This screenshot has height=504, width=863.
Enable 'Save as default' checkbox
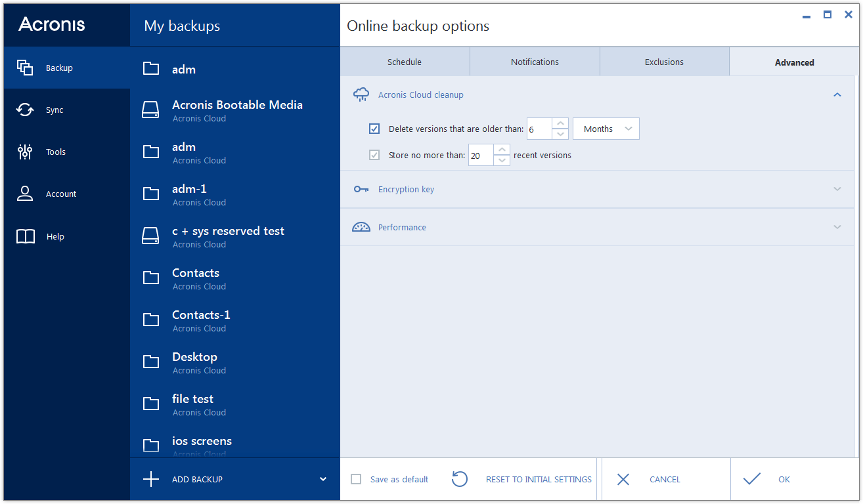[356, 479]
